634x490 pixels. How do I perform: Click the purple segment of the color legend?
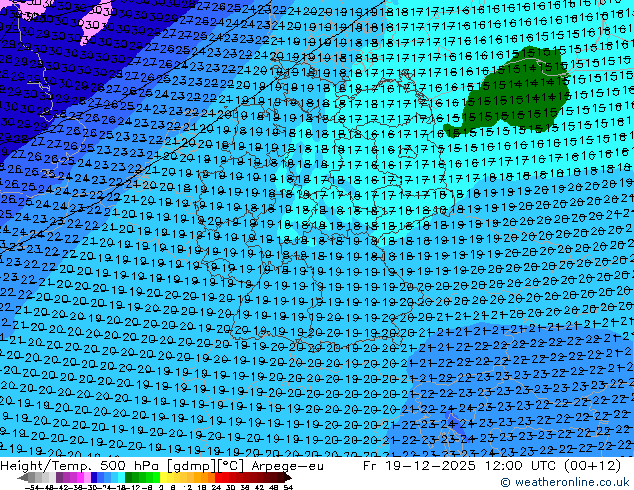pos(59,478)
